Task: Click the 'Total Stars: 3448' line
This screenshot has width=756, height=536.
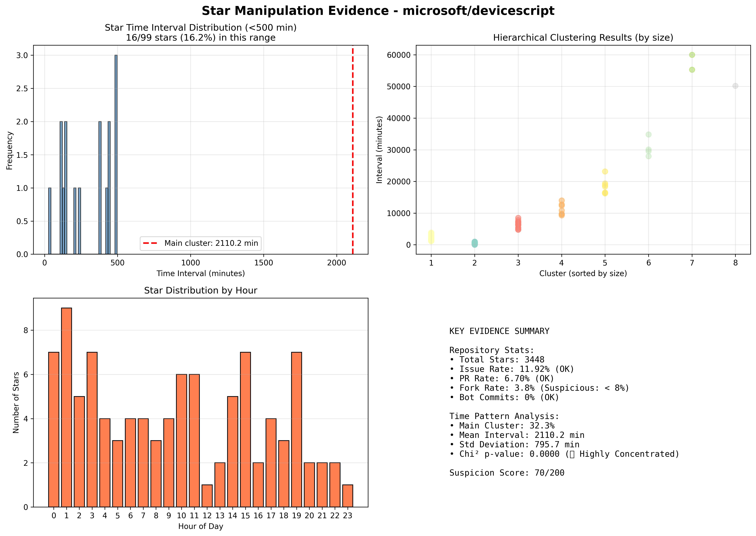Action: pos(497,360)
